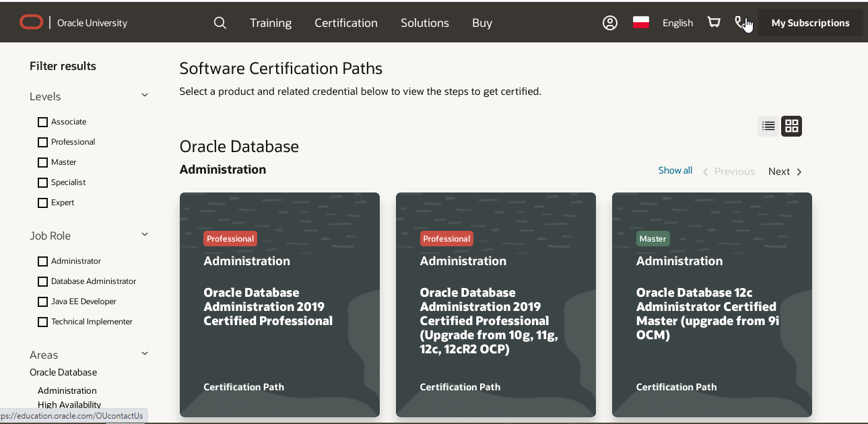Check the Specialist level checkbox
868x424 pixels.
click(43, 182)
